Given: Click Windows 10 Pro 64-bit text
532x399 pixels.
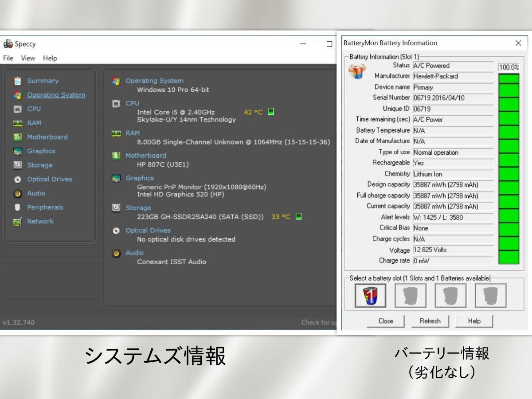Looking at the screenshot, I should click(x=173, y=90).
